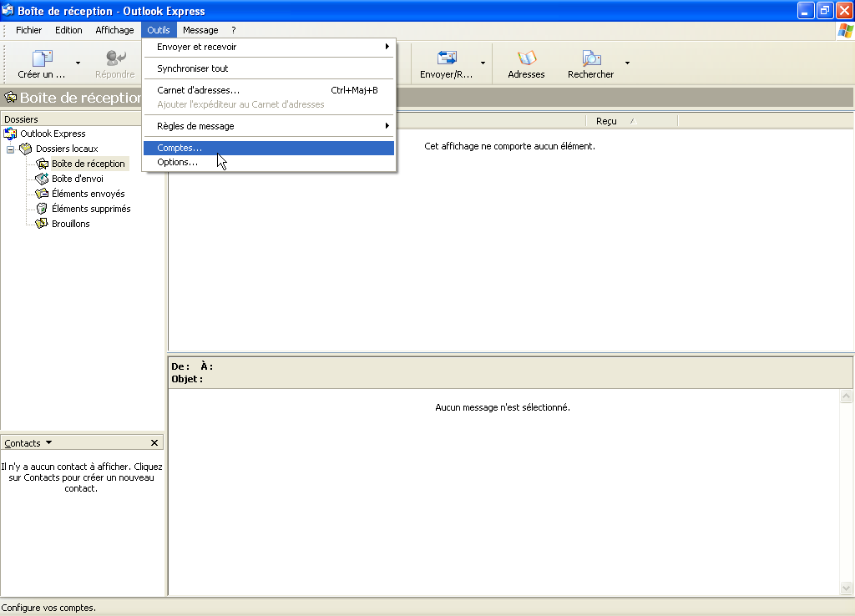Click 'Cet affichage ne comporte aucun élément.' text
Viewport: 855px width, 616px height.
510,146
